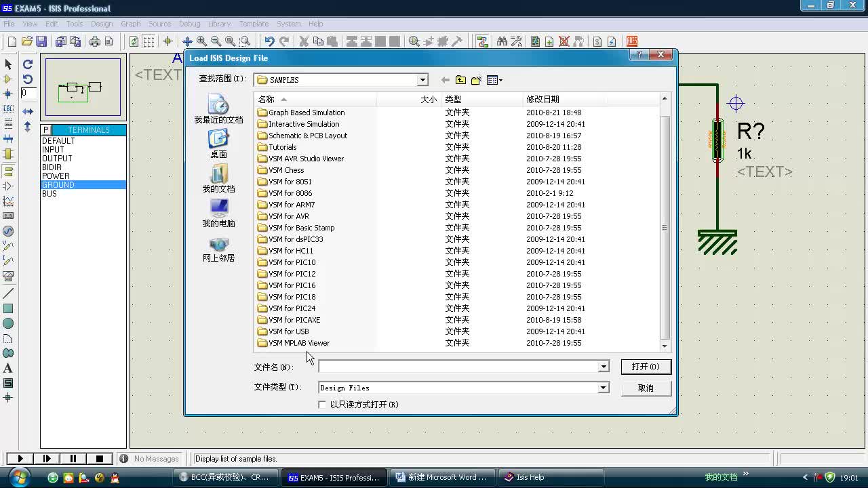The height and width of the screenshot is (488, 868).
Task: Select the Generator Mode sine icon
Action: coord(8,231)
